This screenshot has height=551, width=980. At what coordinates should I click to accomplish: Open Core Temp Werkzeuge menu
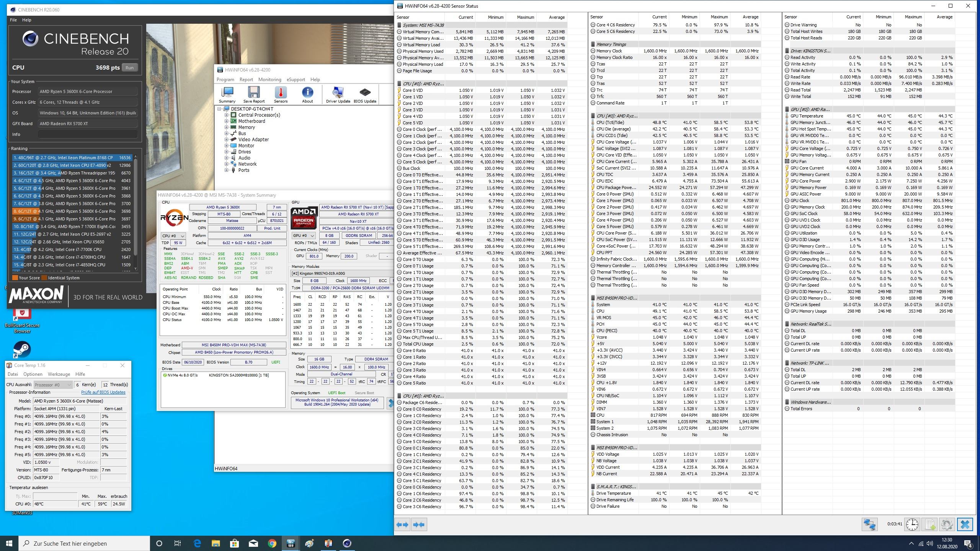(59, 374)
